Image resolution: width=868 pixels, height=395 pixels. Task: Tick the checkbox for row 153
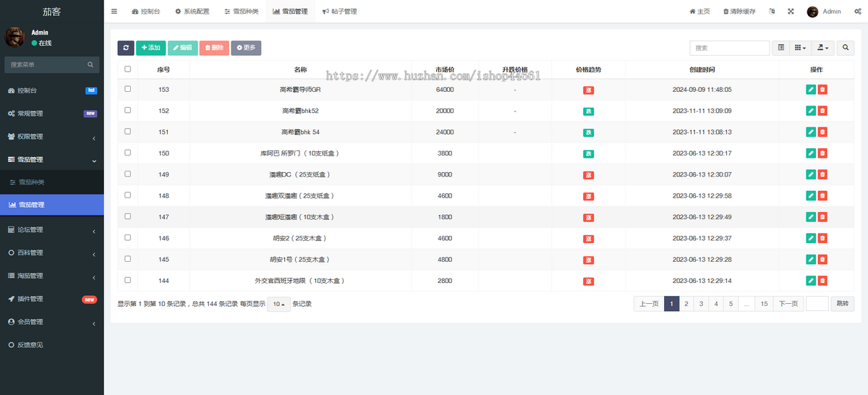128,88
